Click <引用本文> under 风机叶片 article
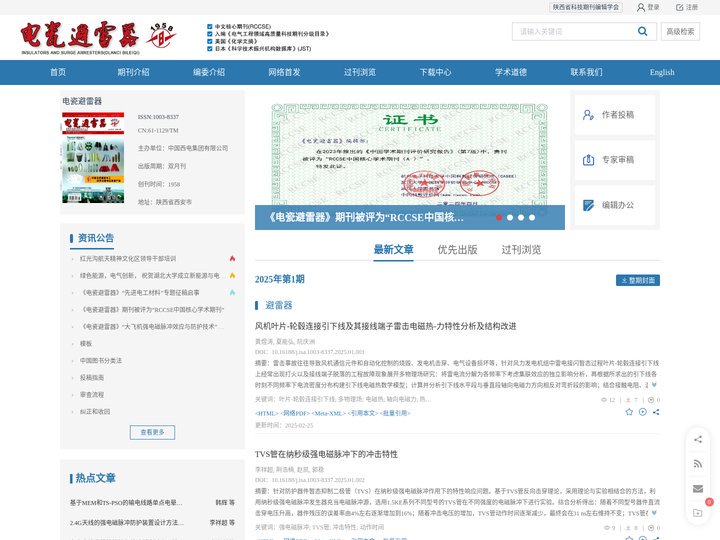Image resolution: width=720 pixels, height=540 pixels. (363, 413)
